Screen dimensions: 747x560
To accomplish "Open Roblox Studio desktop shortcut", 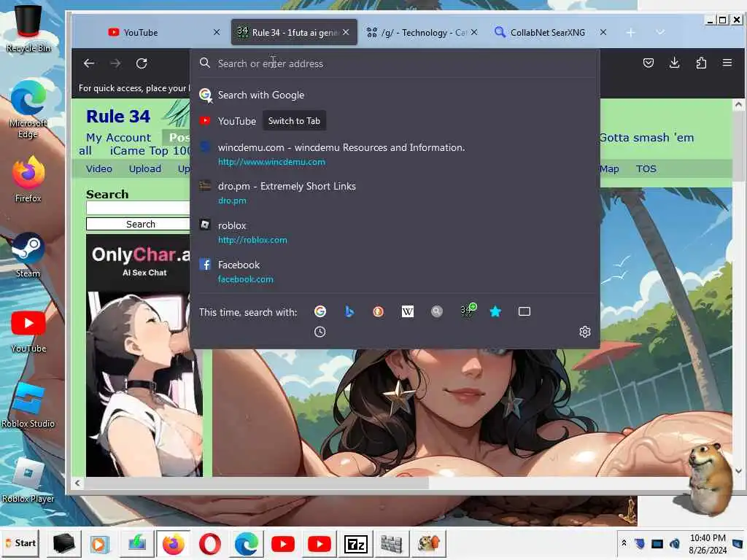I will pos(28,405).
